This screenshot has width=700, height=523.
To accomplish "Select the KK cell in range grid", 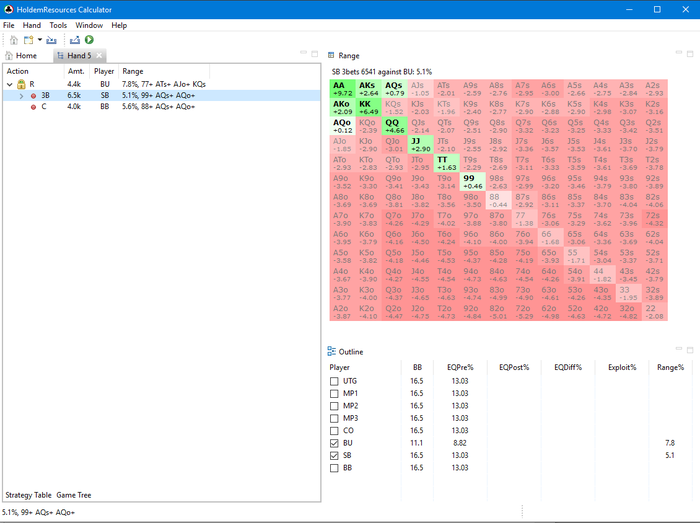I will (x=368, y=108).
